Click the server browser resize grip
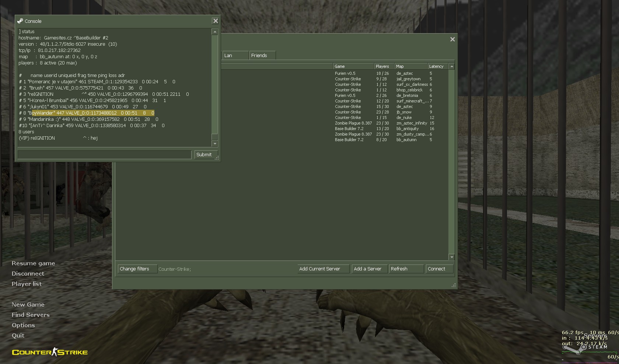 (454, 285)
